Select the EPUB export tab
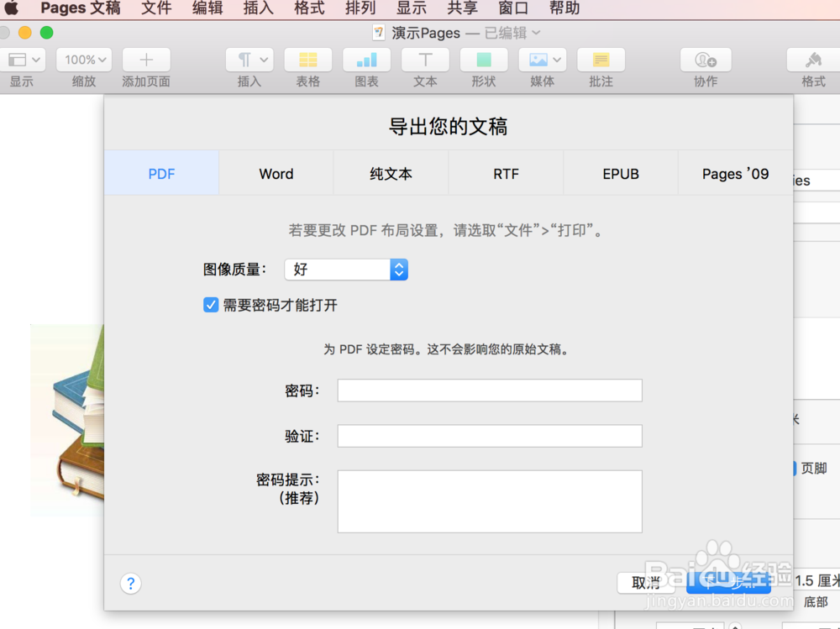 click(x=620, y=174)
